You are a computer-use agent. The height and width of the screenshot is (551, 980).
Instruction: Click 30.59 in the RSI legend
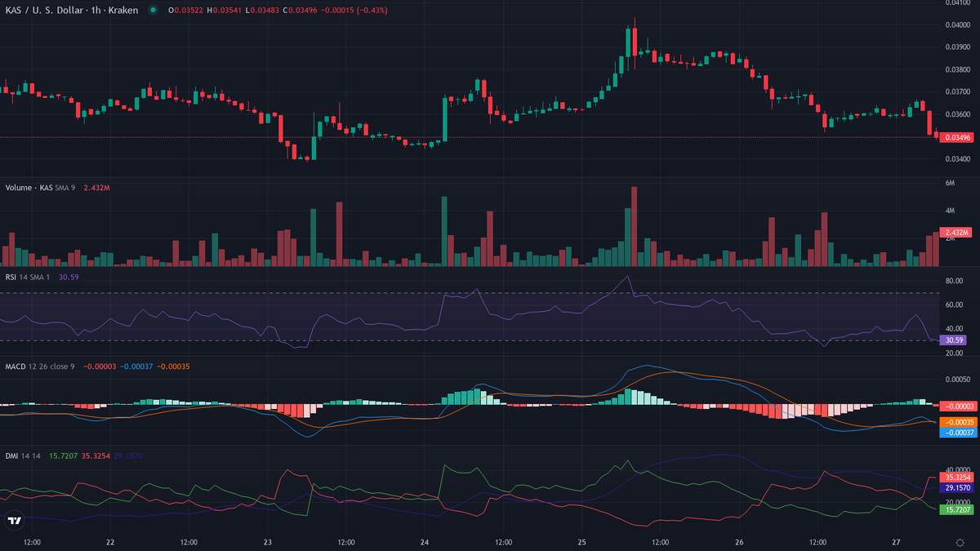(69, 277)
